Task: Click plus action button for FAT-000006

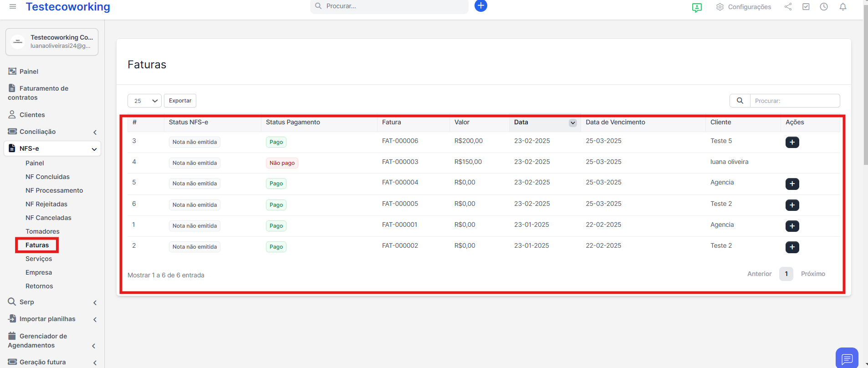Action: point(792,142)
